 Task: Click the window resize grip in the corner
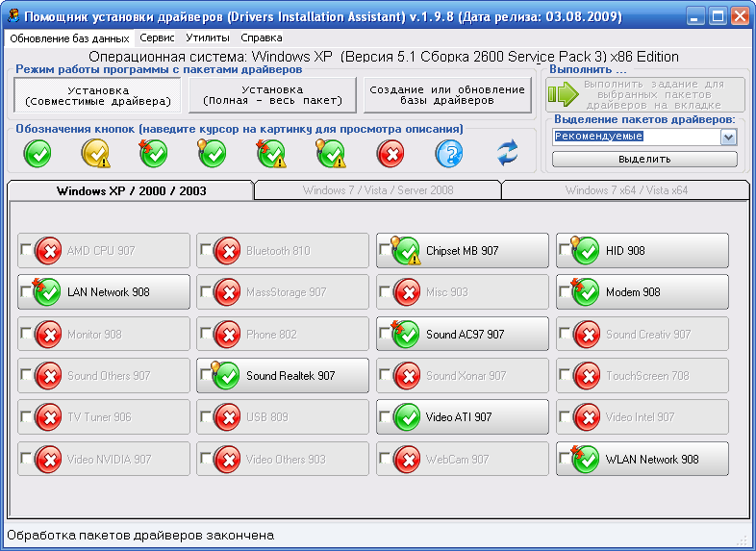[x=742, y=540]
